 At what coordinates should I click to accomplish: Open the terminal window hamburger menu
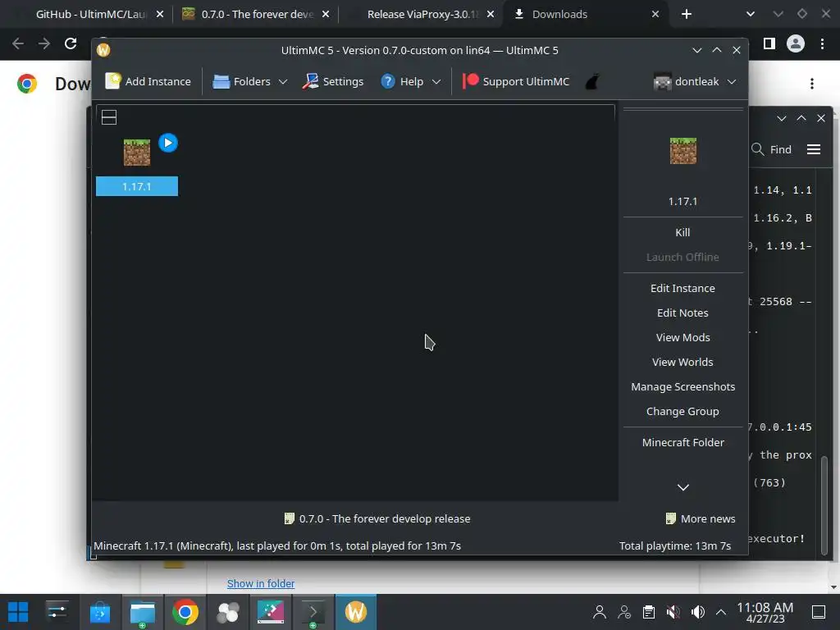(814, 149)
